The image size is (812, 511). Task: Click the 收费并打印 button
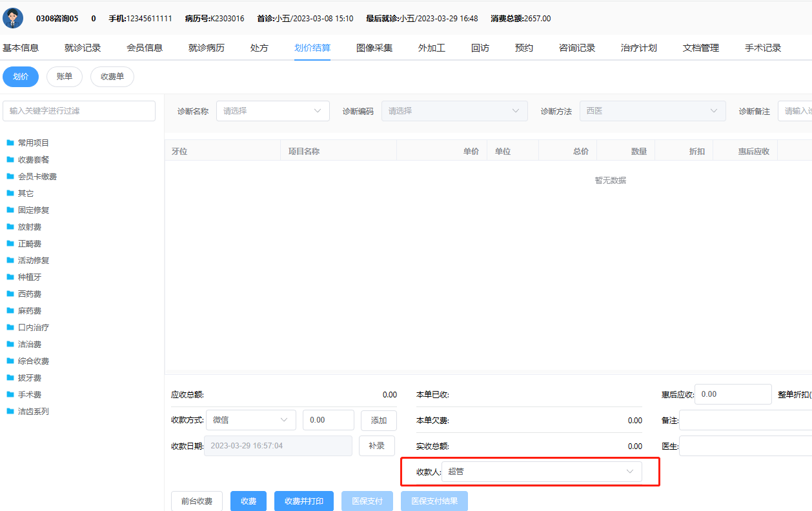tap(304, 501)
